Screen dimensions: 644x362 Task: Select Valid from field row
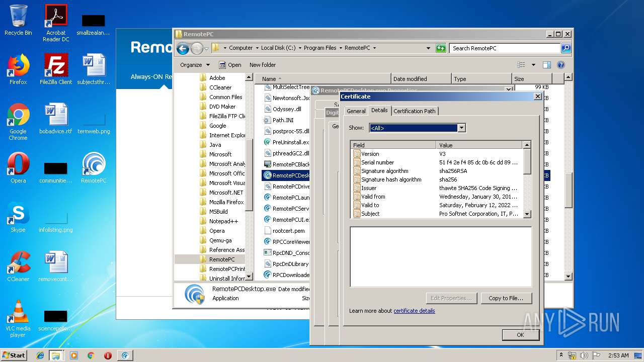point(437,197)
